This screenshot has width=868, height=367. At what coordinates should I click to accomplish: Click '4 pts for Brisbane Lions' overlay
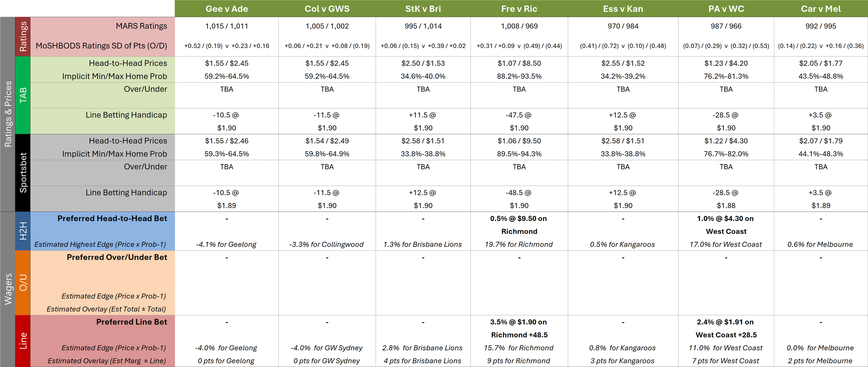pyautogui.click(x=422, y=361)
